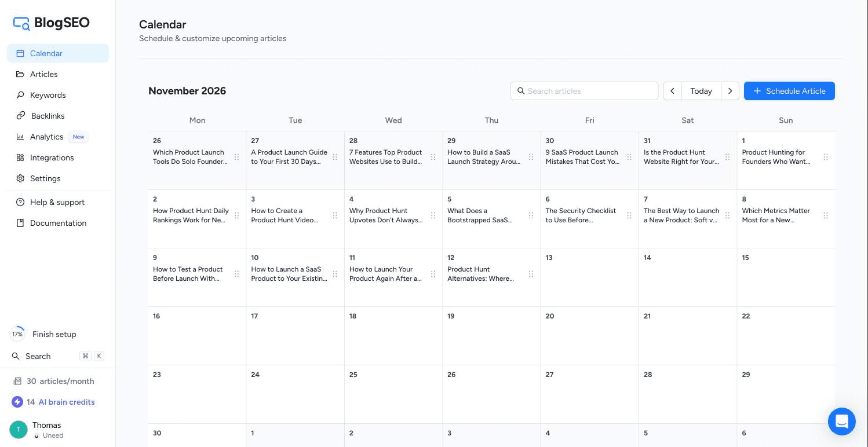Image resolution: width=868 pixels, height=447 pixels.
Task: Open article 'How to Launch a SaaS Product to Your Existin'
Action: point(289,274)
